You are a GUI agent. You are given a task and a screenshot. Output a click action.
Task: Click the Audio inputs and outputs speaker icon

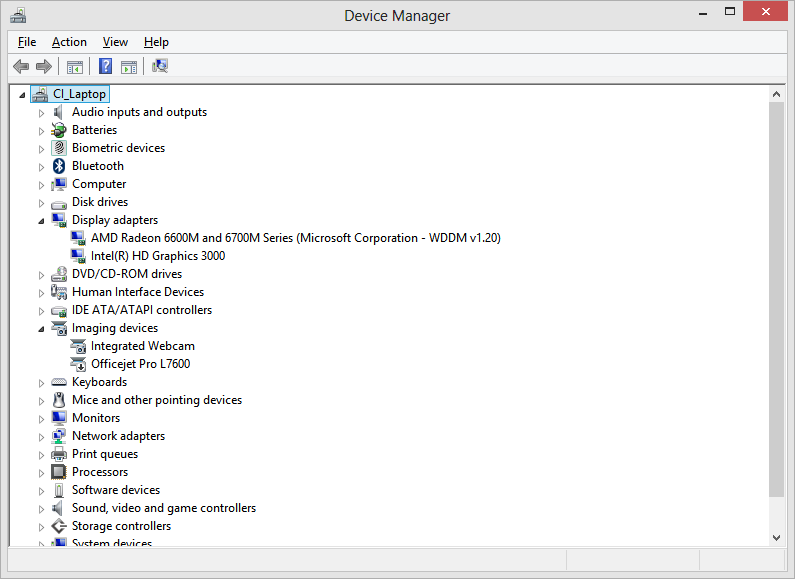(x=59, y=112)
